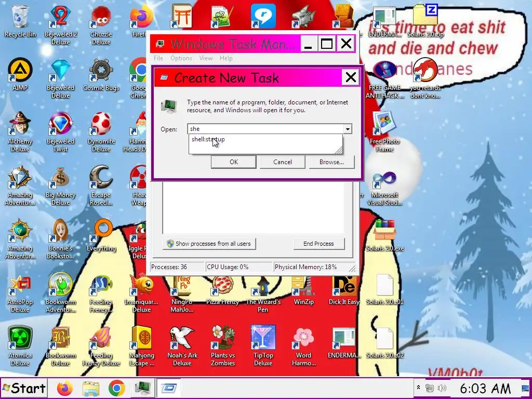Launch Alchemy Deluxe wizard icon
Viewport: 532px width, 399px height.
20,131
